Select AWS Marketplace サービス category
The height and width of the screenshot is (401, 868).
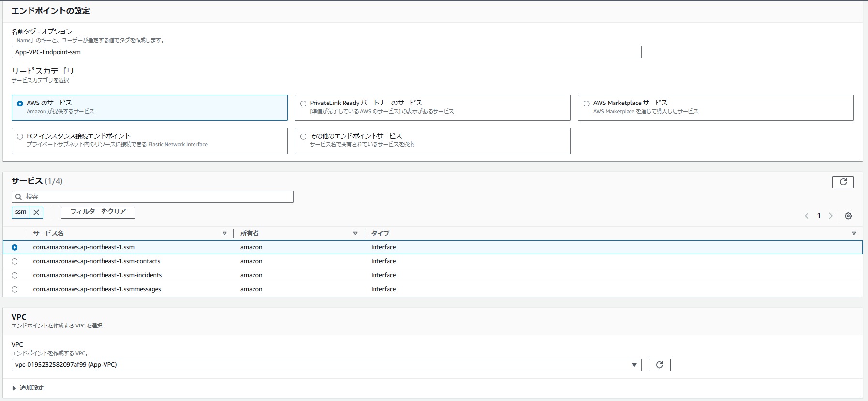click(586, 104)
